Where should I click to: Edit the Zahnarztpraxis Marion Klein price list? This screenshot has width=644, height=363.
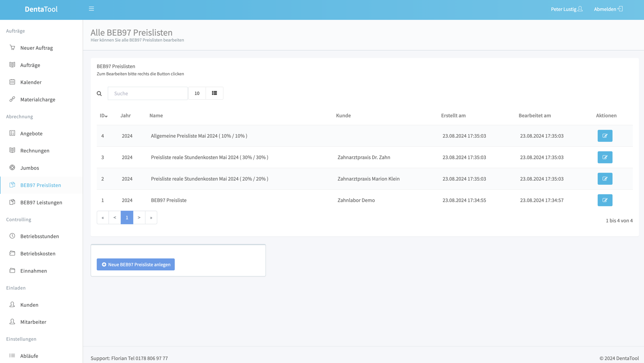[x=604, y=179]
